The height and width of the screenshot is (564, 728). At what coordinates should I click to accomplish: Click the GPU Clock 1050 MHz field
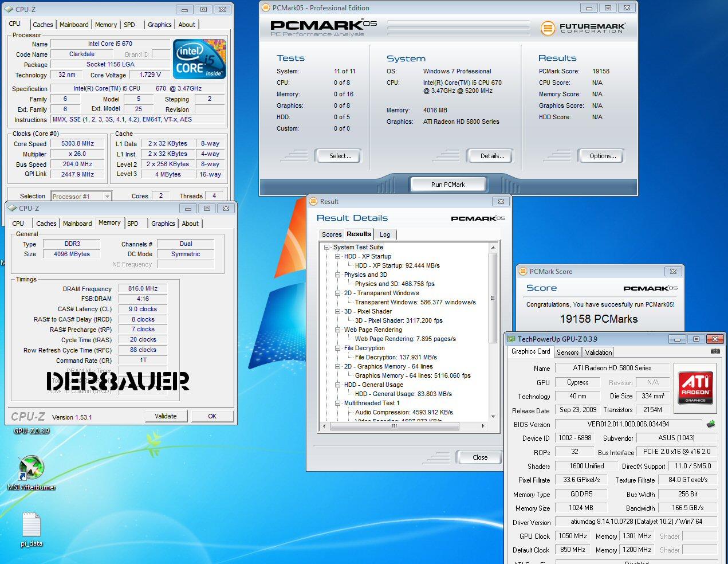tap(573, 536)
